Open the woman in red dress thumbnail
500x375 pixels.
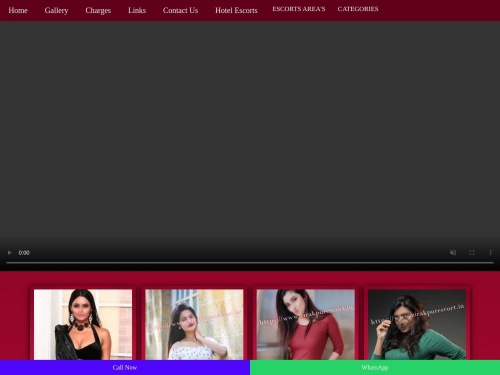point(306,324)
